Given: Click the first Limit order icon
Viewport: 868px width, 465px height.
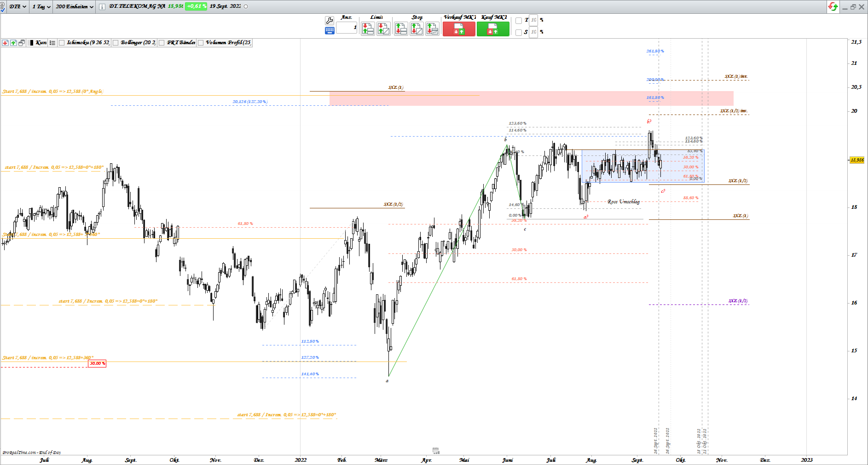Looking at the screenshot, I should [368, 29].
